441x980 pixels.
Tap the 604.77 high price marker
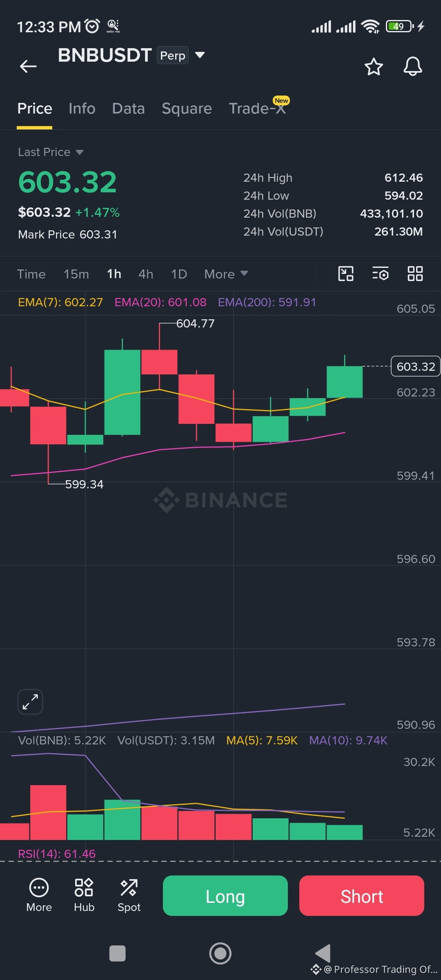[x=195, y=323]
